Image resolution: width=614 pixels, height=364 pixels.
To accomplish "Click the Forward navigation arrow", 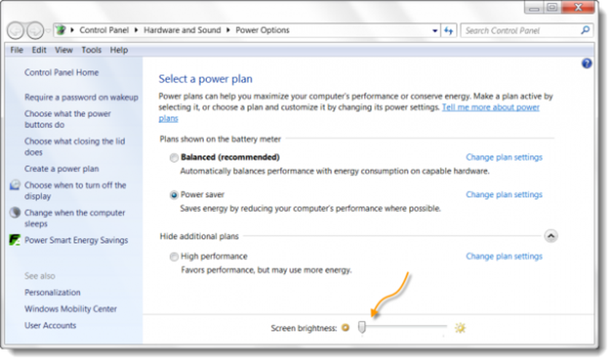I will (x=35, y=31).
